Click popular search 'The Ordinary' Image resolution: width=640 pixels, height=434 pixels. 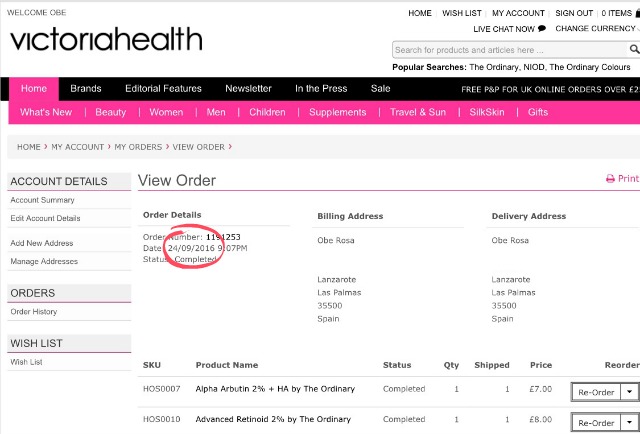pos(494,67)
